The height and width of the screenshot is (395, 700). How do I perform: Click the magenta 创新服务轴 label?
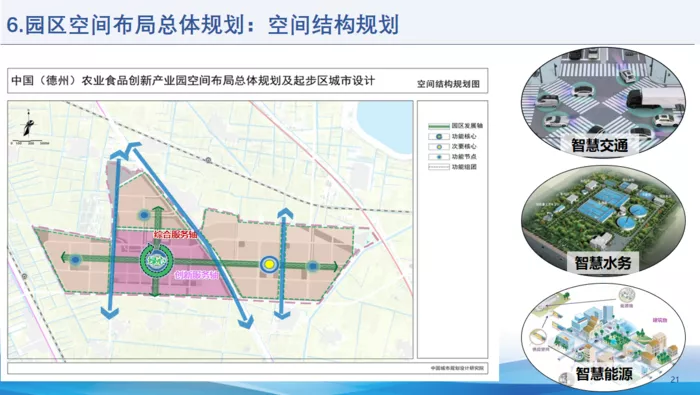coord(196,275)
